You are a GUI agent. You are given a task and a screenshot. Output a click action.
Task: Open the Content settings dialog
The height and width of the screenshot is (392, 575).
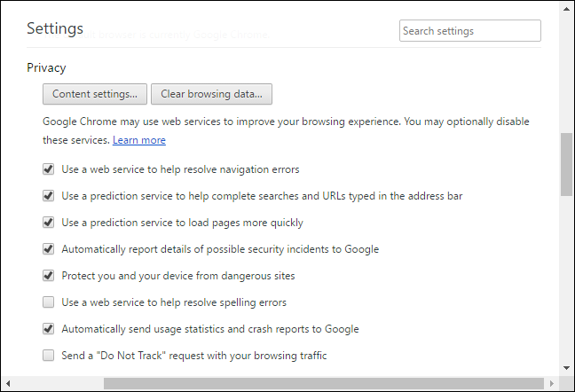[94, 94]
